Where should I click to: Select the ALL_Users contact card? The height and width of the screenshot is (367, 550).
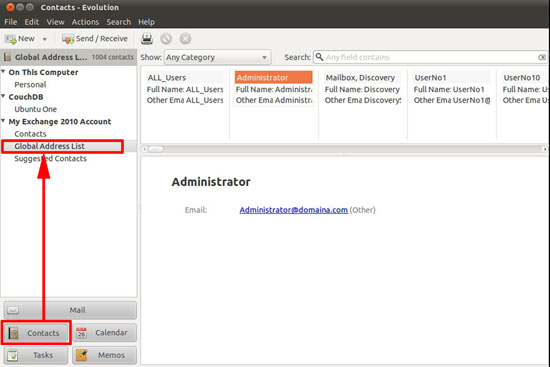185,88
